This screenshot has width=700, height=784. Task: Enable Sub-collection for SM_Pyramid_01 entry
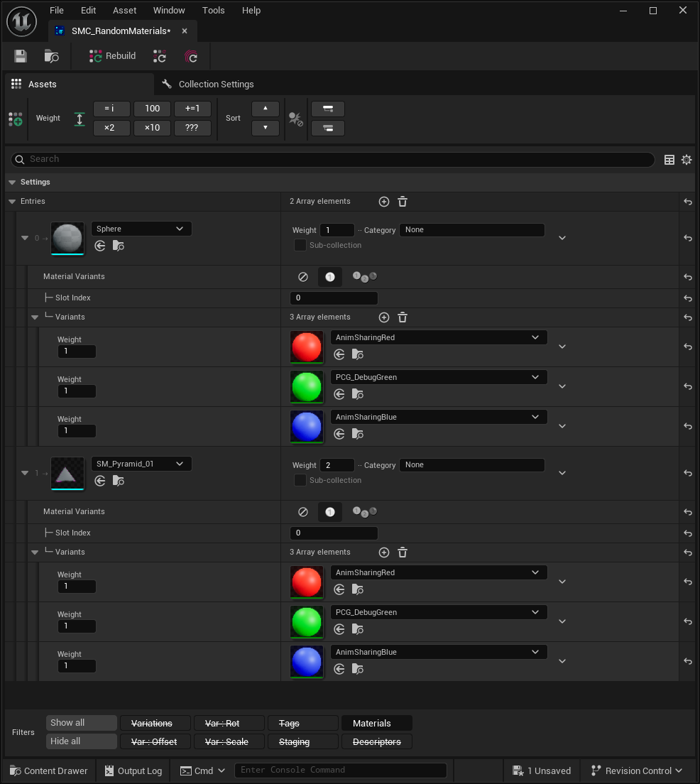click(x=300, y=480)
